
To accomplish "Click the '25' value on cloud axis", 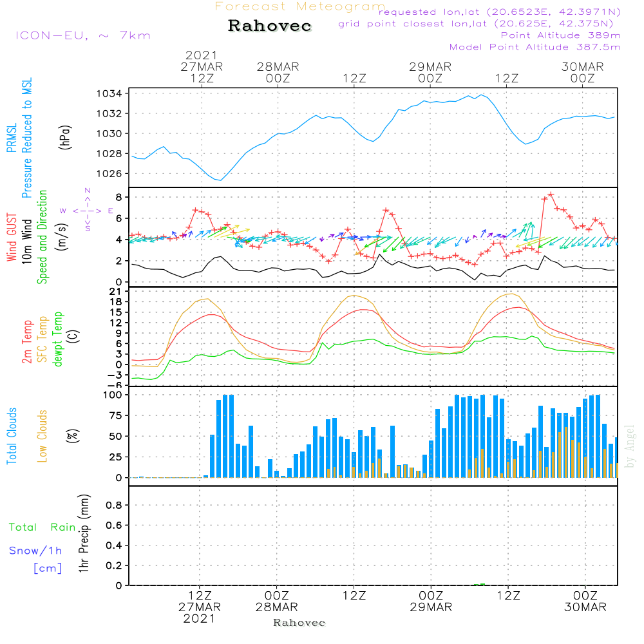I will click(116, 457).
